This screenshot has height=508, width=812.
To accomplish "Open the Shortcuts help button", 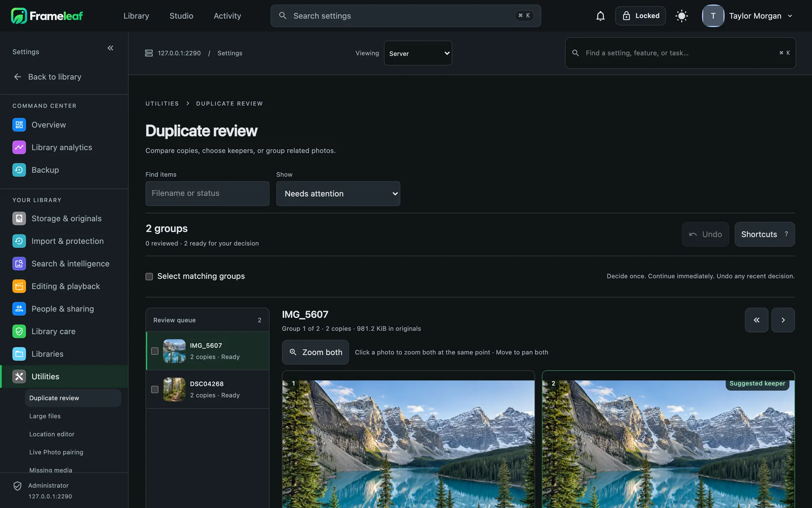I will (x=764, y=234).
